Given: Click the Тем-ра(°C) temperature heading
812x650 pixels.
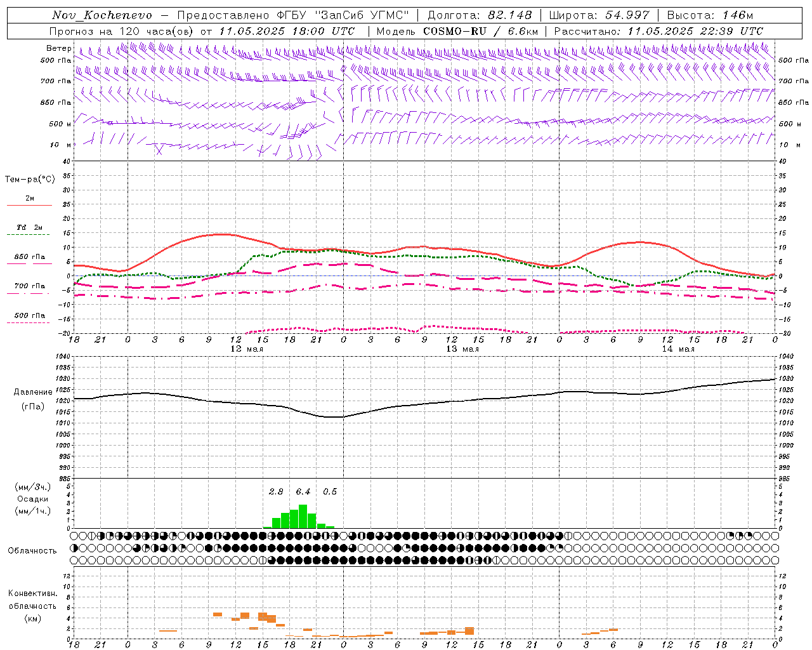Looking at the screenshot, I should (x=30, y=180).
